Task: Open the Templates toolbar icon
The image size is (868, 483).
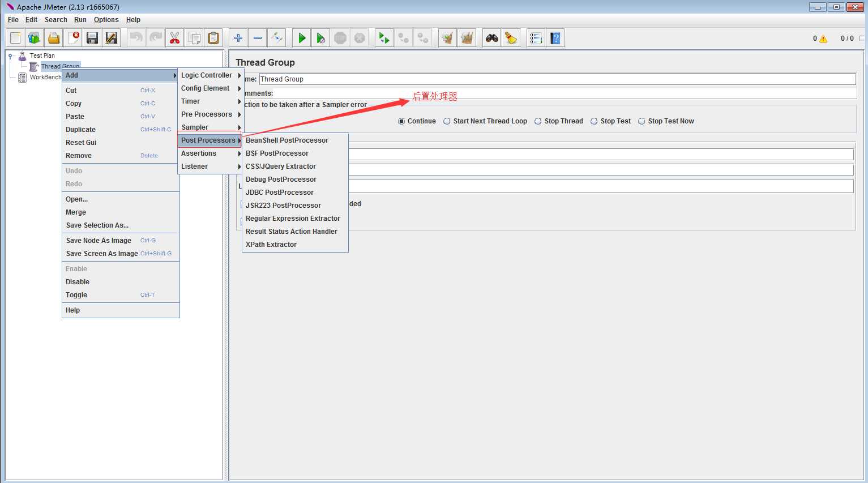Action: pos(35,38)
